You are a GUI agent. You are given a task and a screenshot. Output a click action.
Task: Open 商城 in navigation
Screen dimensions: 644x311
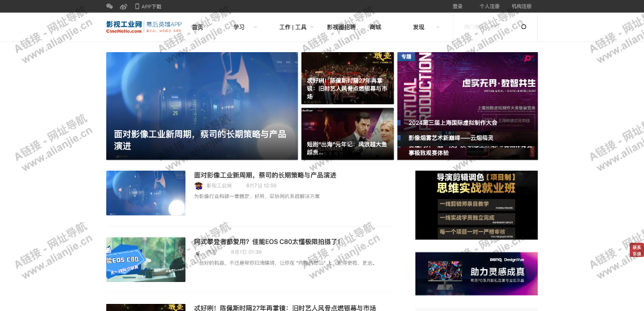(375, 27)
